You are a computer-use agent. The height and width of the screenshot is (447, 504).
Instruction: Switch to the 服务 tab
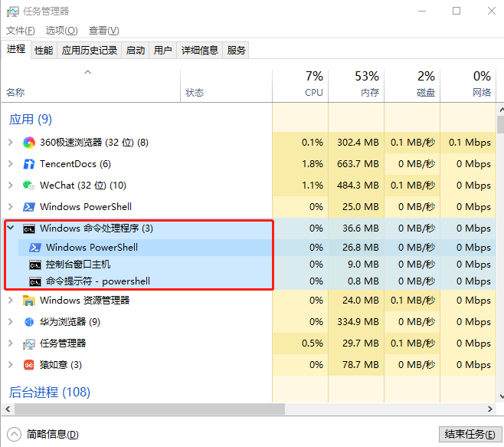(236, 50)
